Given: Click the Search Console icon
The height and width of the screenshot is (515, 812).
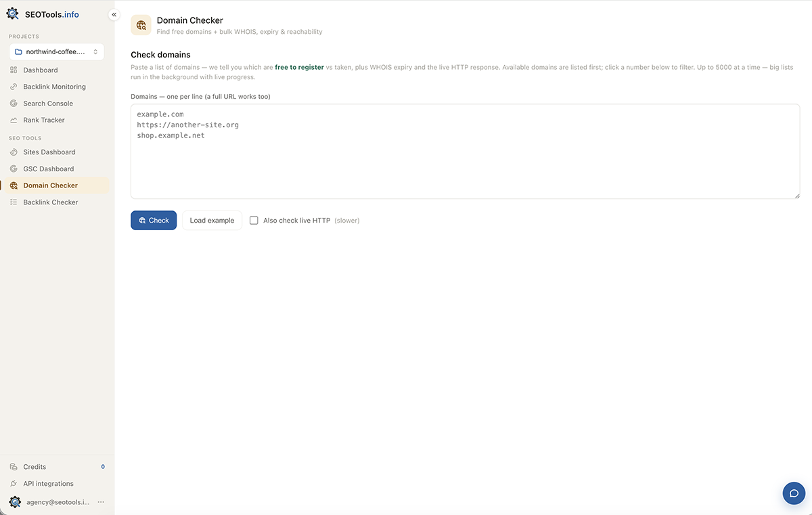Looking at the screenshot, I should click(x=14, y=104).
